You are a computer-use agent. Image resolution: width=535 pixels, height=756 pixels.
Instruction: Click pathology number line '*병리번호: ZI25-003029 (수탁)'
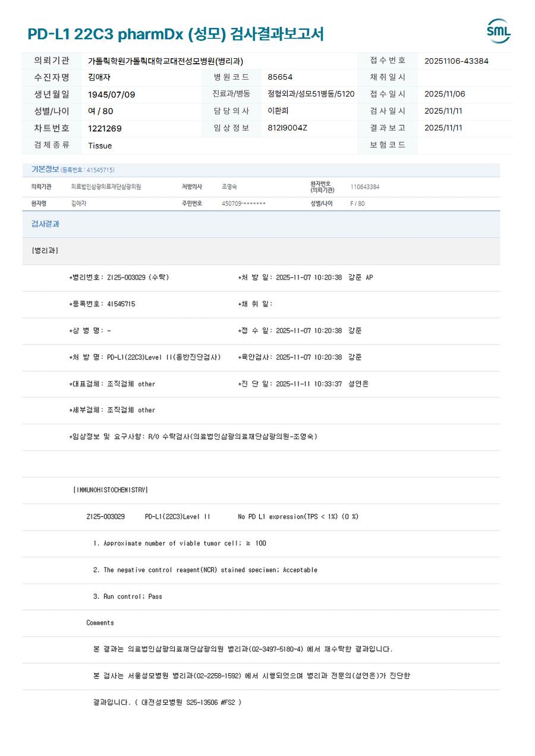(x=119, y=278)
